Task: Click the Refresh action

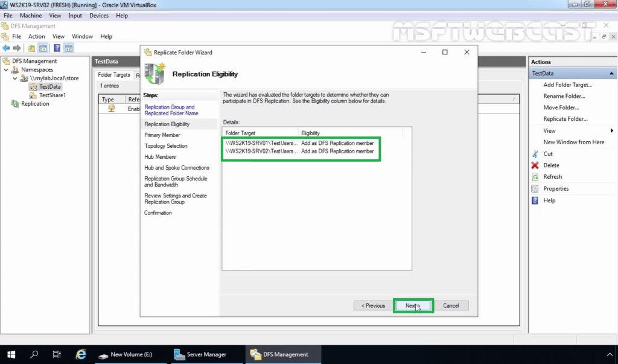Action: tap(553, 177)
